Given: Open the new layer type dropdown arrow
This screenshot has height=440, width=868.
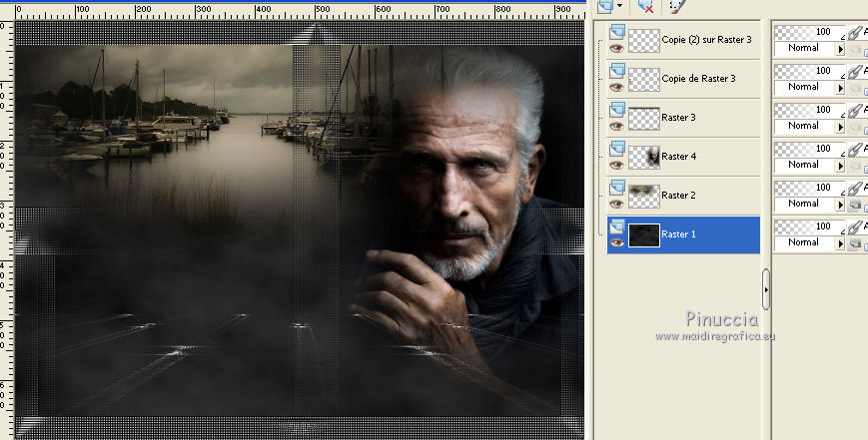Looking at the screenshot, I should 619,6.
